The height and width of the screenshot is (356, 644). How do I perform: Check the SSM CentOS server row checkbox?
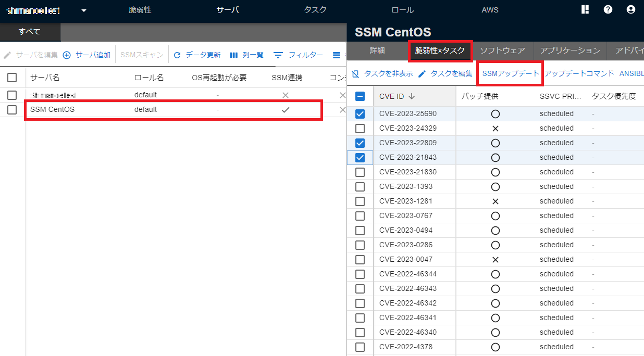12,110
